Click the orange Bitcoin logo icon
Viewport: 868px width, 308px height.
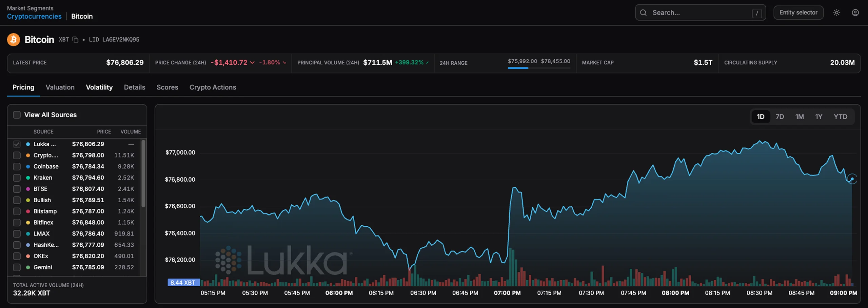click(x=14, y=40)
